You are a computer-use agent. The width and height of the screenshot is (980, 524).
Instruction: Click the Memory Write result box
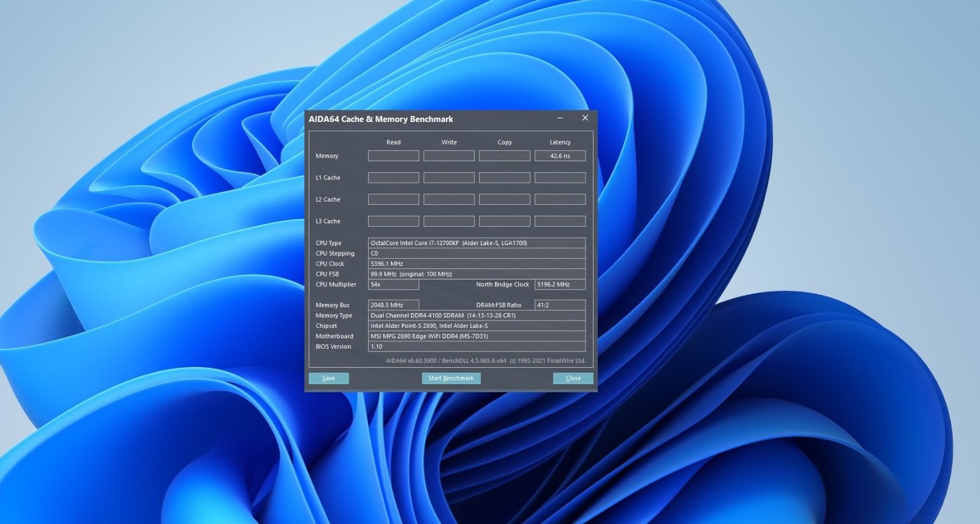point(449,156)
